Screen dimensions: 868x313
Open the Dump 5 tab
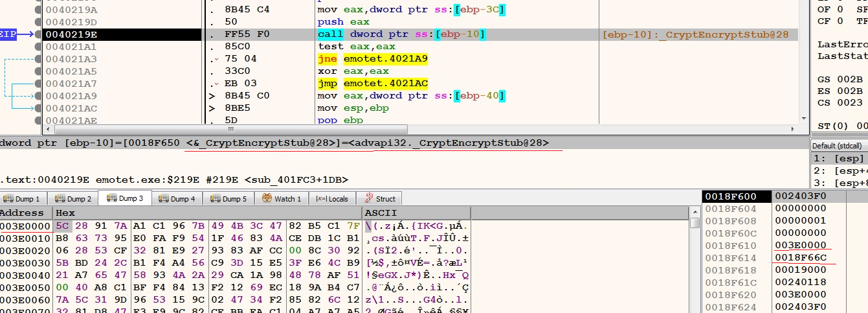(228, 199)
